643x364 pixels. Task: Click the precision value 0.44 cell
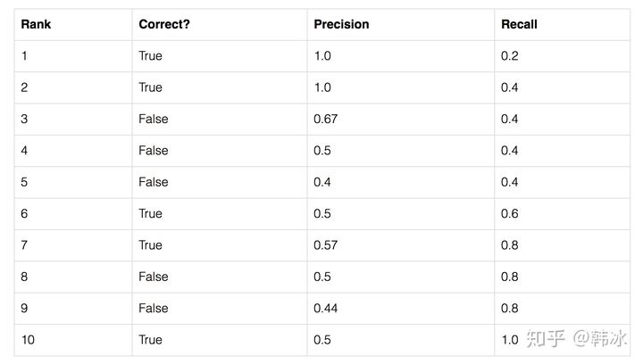click(x=326, y=308)
